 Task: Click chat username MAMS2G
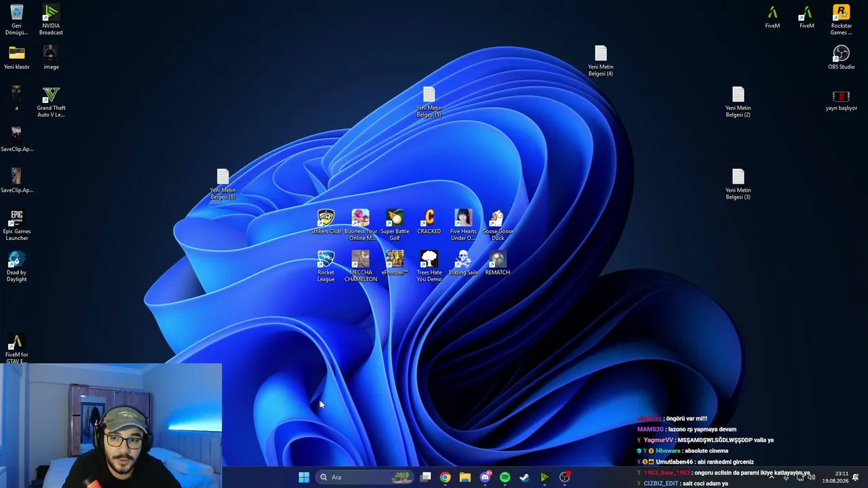tap(650, 429)
